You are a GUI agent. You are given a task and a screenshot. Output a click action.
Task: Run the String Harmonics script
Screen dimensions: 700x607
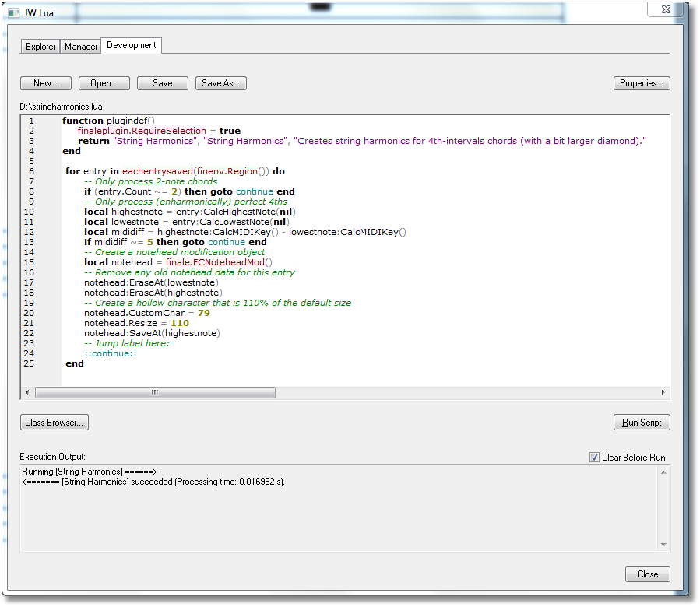pyautogui.click(x=642, y=423)
